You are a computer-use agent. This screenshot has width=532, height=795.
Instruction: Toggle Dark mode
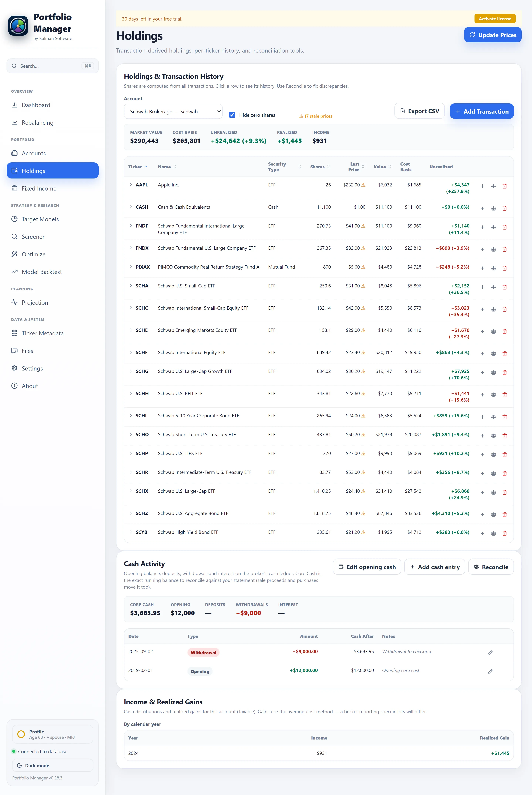click(52, 765)
